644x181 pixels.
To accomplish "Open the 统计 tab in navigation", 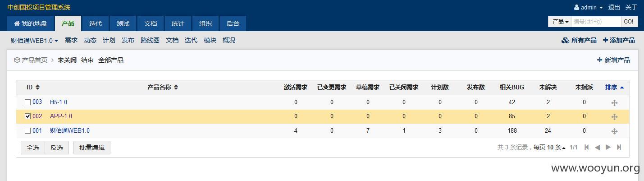I will click(x=178, y=23).
